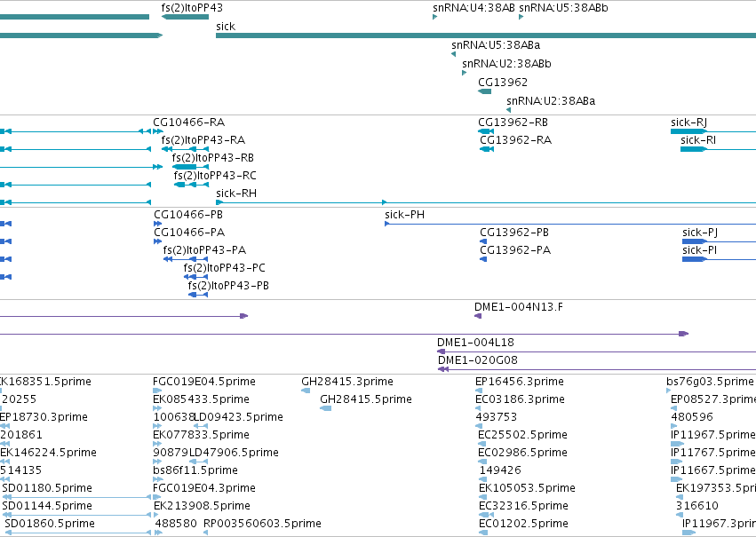This screenshot has width=756, height=537.
Task: Select transcript fs(2)ltoPP43-RA
Action: (x=203, y=140)
